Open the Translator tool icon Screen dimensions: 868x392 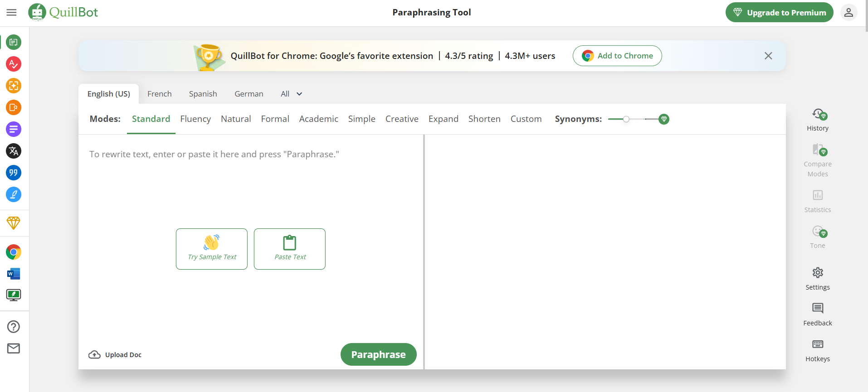point(14,151)
